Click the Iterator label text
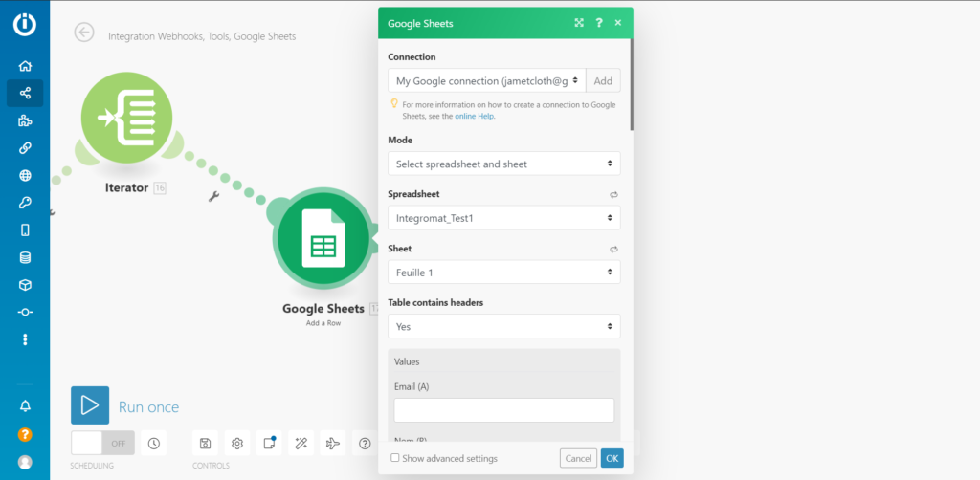 (127, 187)
